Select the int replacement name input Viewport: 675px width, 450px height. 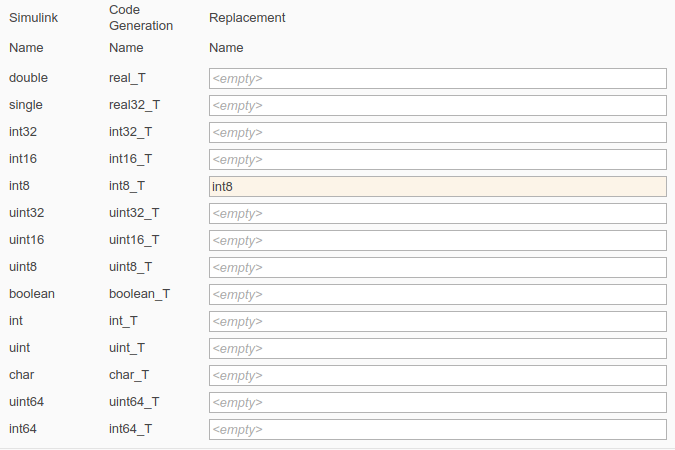437,321
